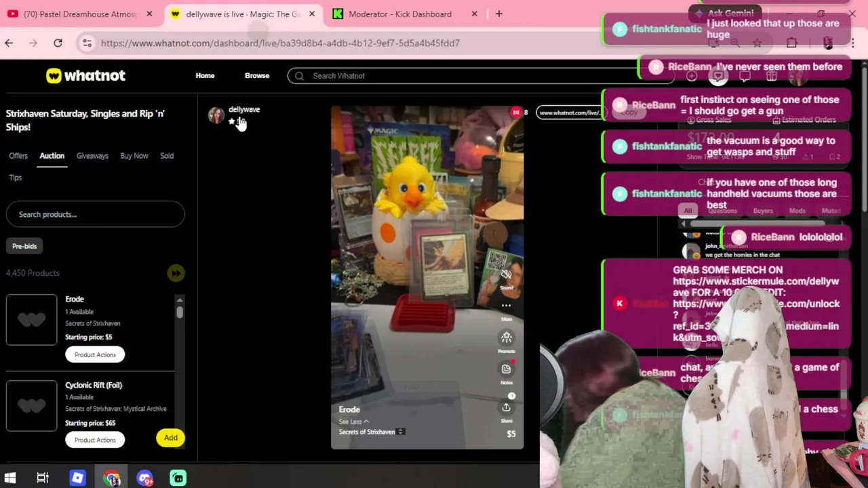Switch to the Tips tab
The height and width of the screenshot is (488, 868).
point(15,178)
